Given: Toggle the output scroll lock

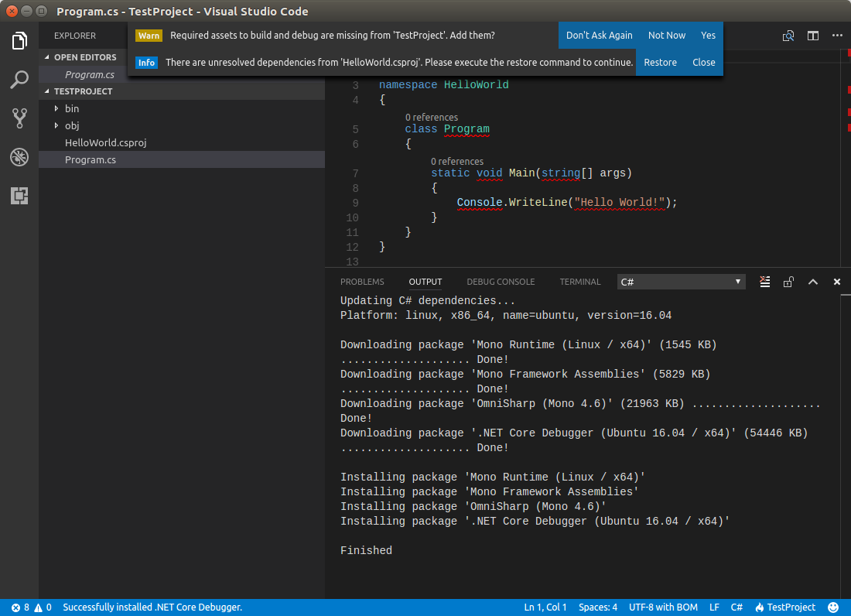Looking at the screenshot, I should tap(788, 282).
